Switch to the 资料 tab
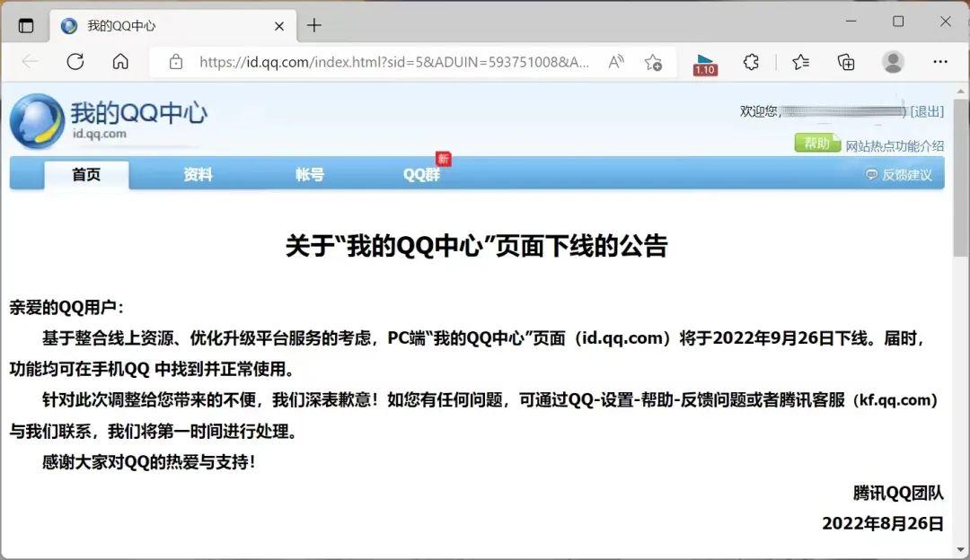The height and width of the screenshot is (560, 970). [197, 175]
